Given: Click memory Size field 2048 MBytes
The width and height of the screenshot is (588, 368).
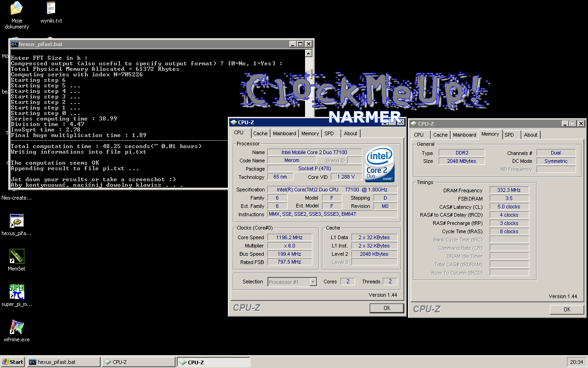Looking at the screenshot, I should click(461, 161).
